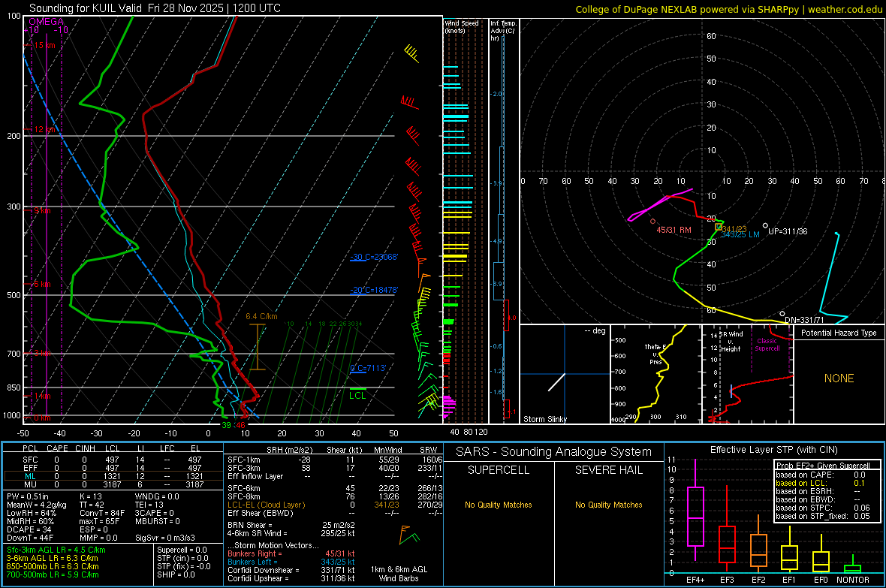Click No Quality Matches under SEVERE HAIL
886x588 pixels.
coord(608,505)
